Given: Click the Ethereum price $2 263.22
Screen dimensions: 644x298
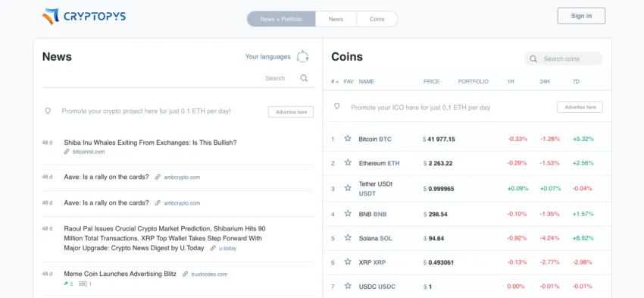Looking at the screenshot, I should coord(437,163).
